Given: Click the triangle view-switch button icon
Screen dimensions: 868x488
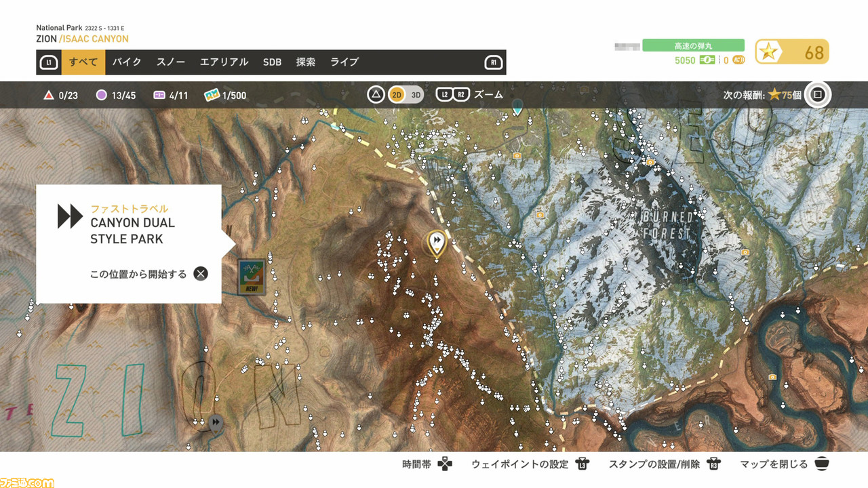Looking at the screenshot, I should (376, 95).
